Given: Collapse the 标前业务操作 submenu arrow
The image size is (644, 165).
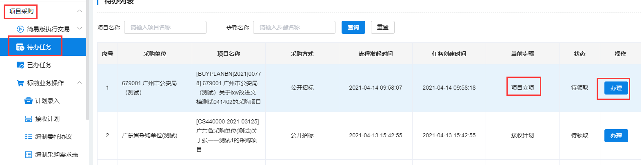Looking at the screenshot, I should coord(80,83).
